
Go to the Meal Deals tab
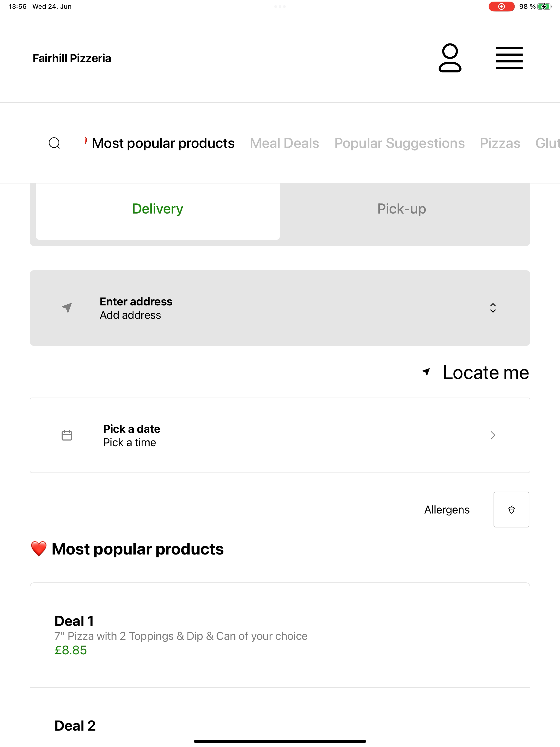(x=284, y=143)
